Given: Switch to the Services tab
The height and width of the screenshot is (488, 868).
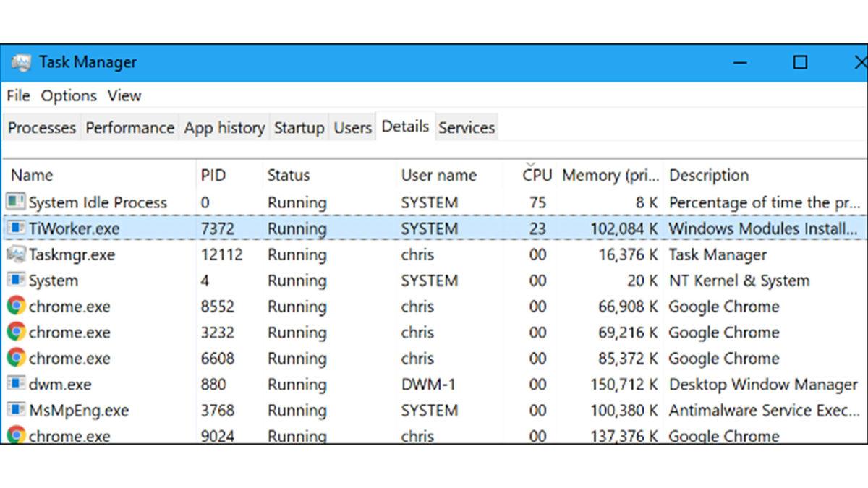Looking at the screenshot, I should pyautogui.click(x=467, y=127).
